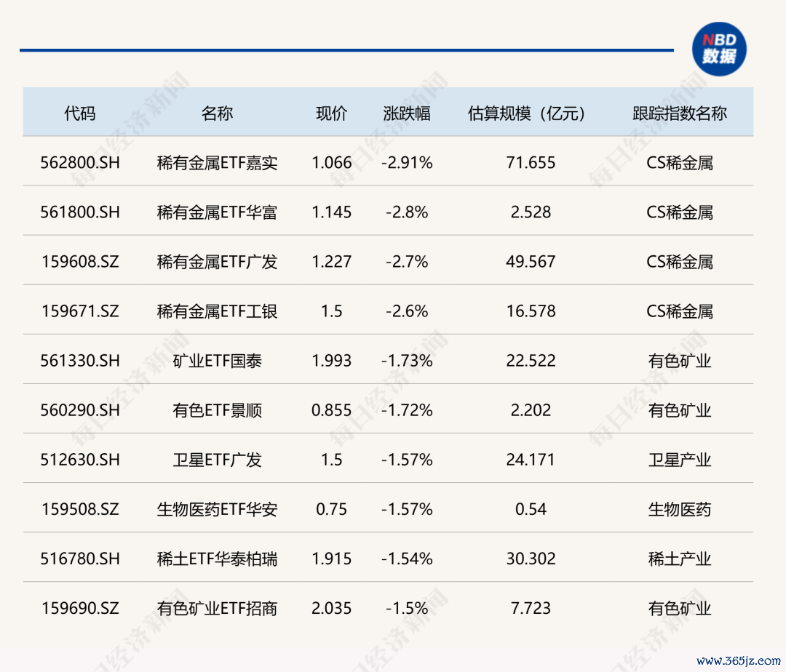Click the index name 生物医药
The image size is (786, 672).
(679, 510)
